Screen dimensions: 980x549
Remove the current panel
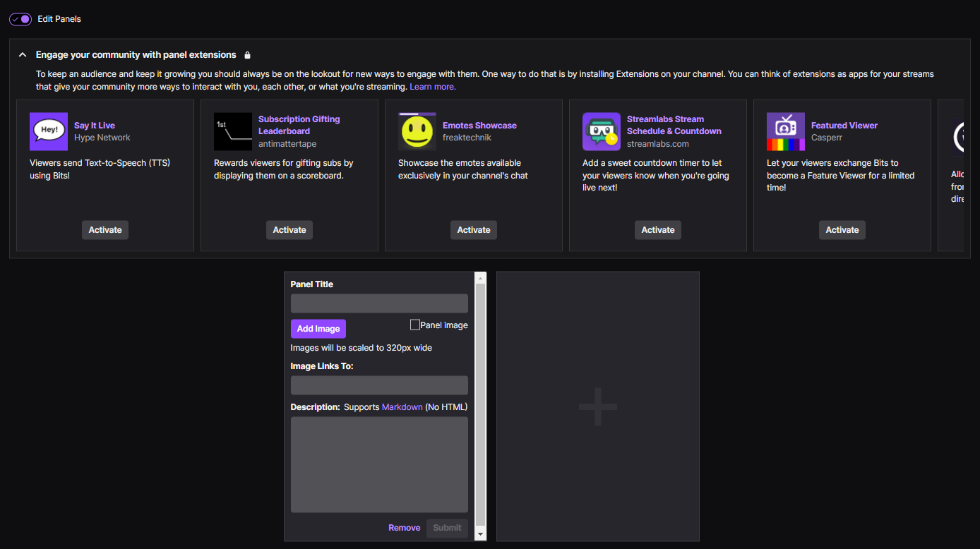(404, 528)
